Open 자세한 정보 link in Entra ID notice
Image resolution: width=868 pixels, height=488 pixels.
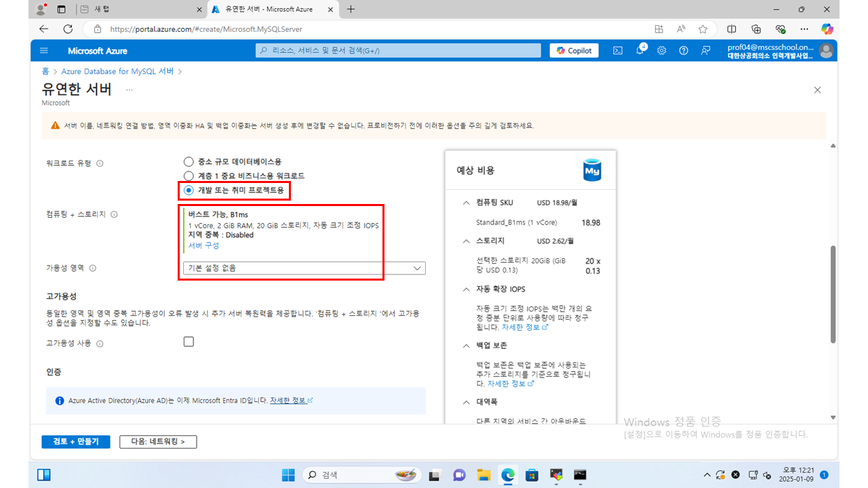point(291,401)
